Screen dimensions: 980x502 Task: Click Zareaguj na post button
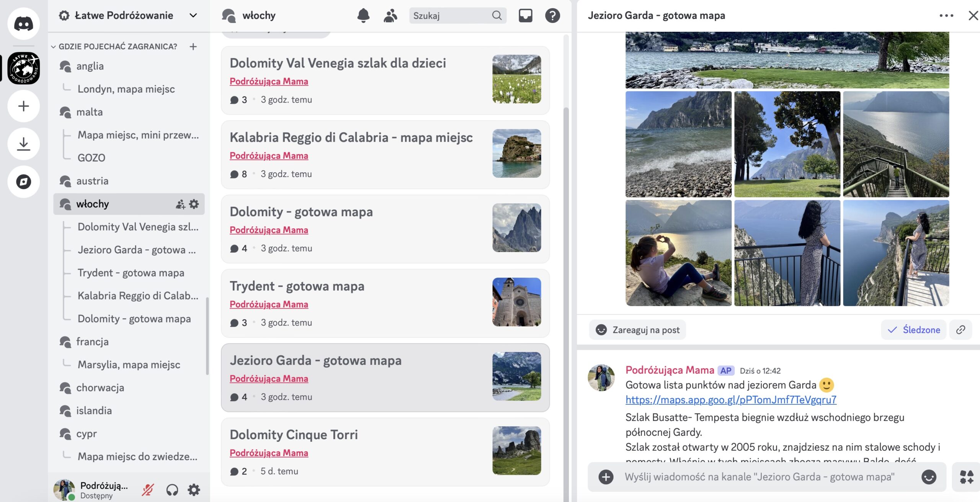637,330
